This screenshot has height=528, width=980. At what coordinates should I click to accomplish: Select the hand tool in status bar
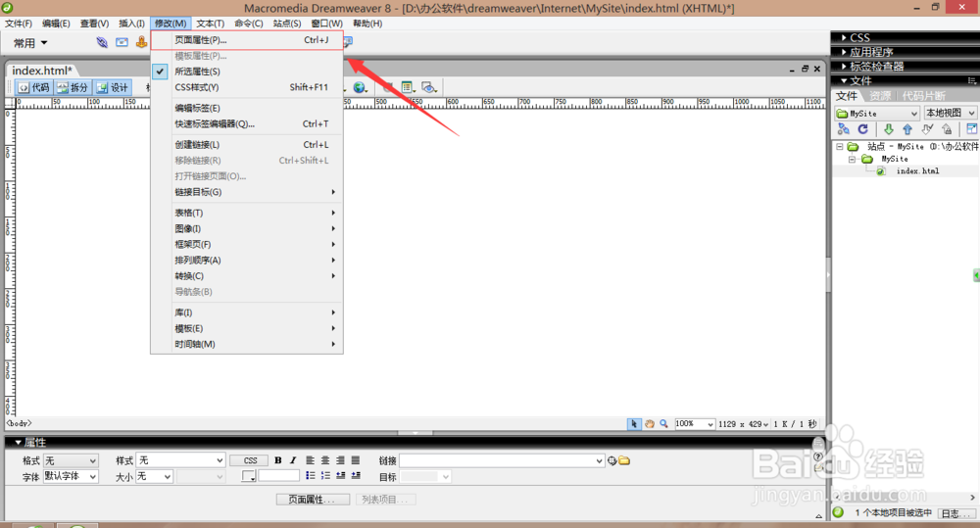point(650,423)
